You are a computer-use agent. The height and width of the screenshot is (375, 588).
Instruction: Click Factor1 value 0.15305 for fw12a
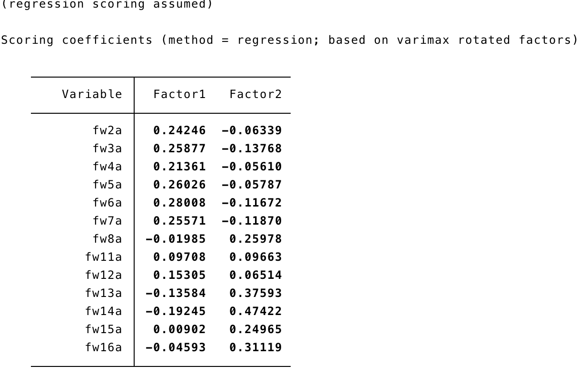click(179, 275)
